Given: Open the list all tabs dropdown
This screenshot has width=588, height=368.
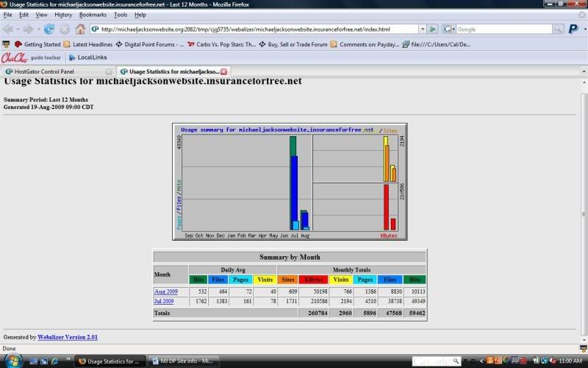Looking at the screenshot, I should tap(584, 71).
